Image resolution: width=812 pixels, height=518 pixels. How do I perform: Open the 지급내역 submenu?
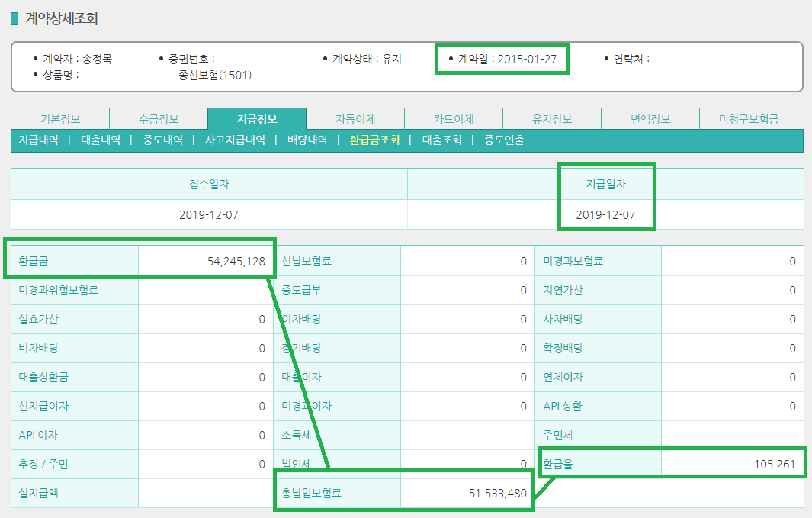pos(38,140)
